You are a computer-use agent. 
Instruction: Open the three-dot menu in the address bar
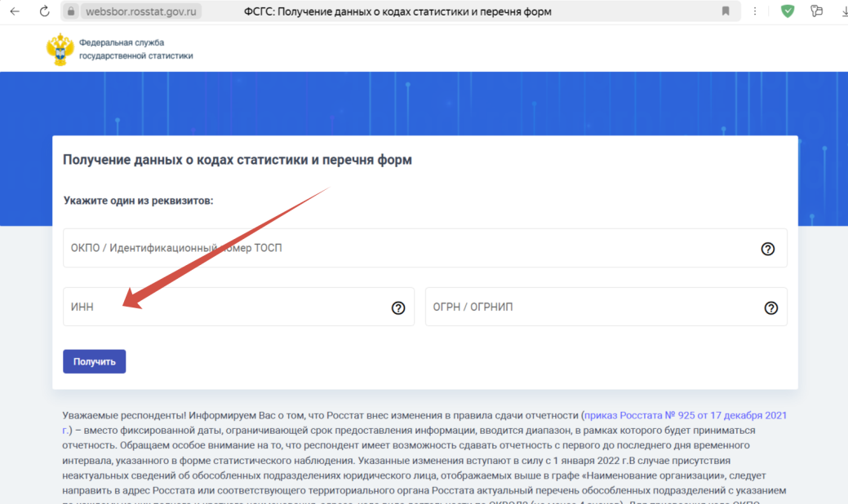[x=755, y=11]
